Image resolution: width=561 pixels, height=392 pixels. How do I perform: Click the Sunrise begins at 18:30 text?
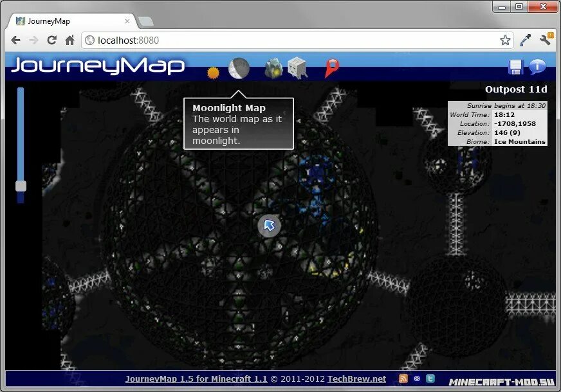(x=506, y=105)
